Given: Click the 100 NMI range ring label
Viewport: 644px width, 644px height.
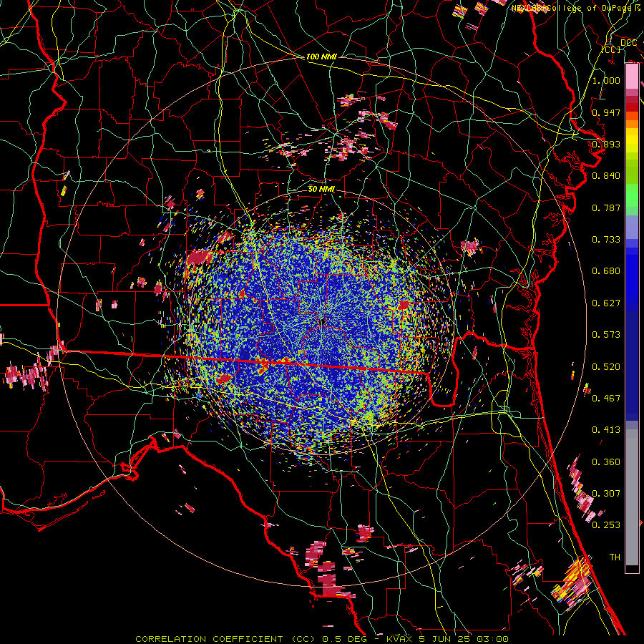Looking at the screenshot, I should (321, 57).
